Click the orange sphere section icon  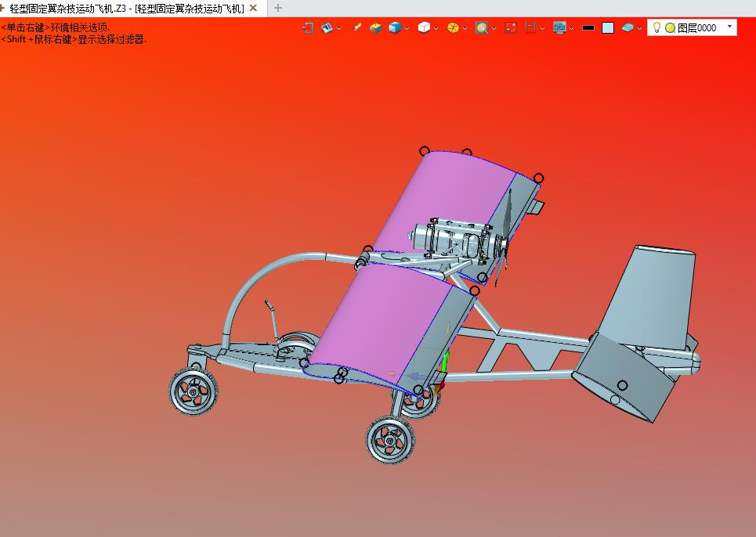click(453, 27)
